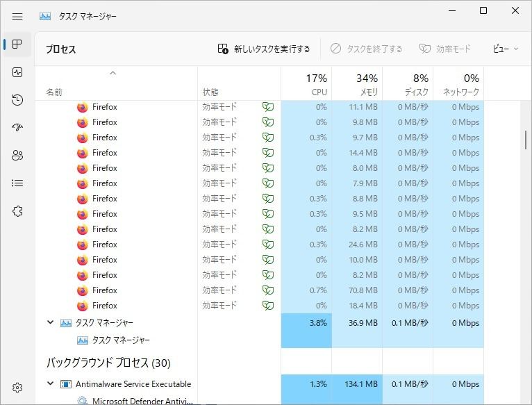Sort by the ディスク column header
The height and width of the screenshot is (405, 532).
(408, 85)
